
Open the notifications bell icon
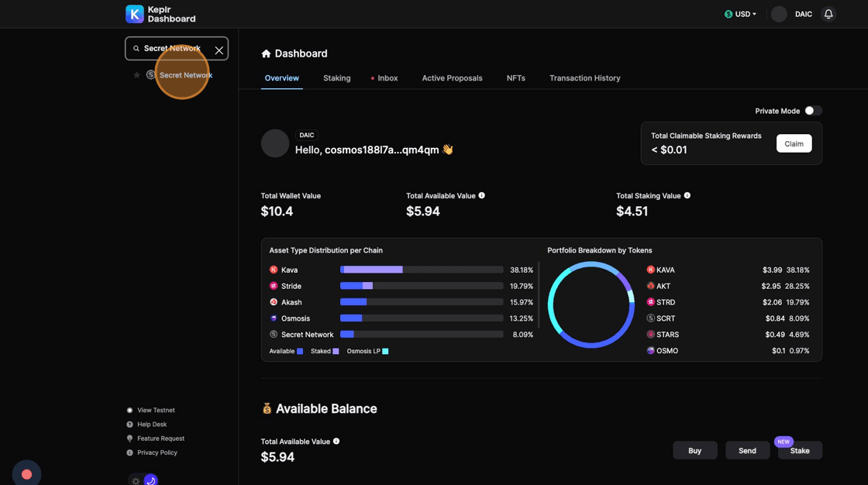pyautogui.click(x=828, y=14)
